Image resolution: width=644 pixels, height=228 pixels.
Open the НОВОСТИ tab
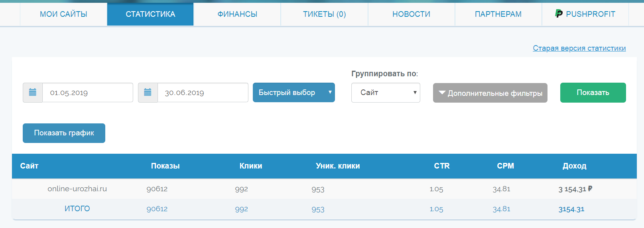click(x=411, y=14)
